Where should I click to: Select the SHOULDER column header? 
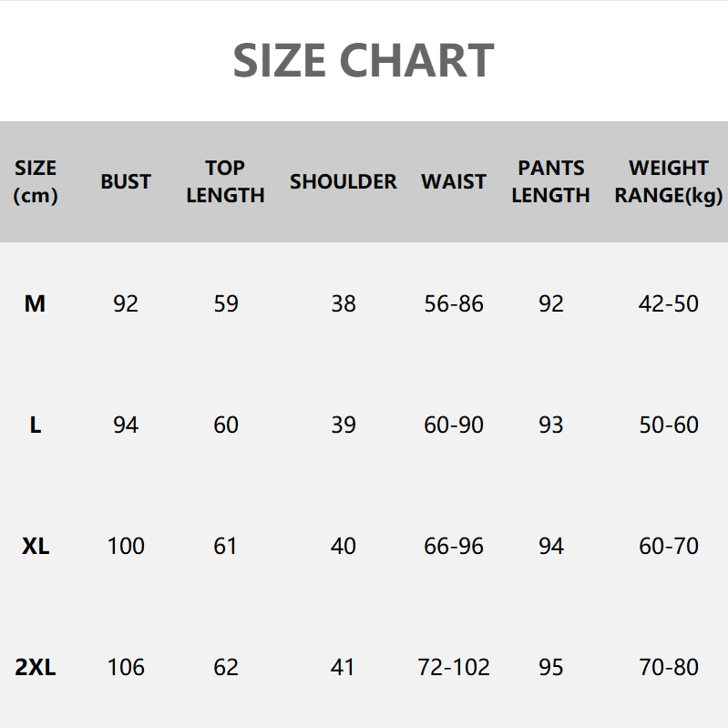(x=343, y=181)
